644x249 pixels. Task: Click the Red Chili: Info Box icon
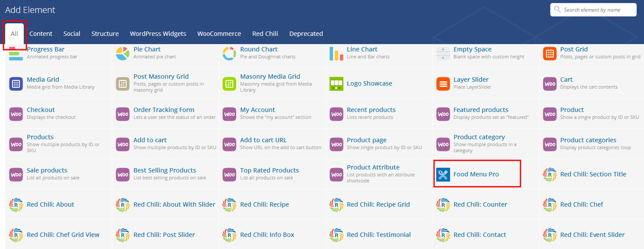pos(229,235)
